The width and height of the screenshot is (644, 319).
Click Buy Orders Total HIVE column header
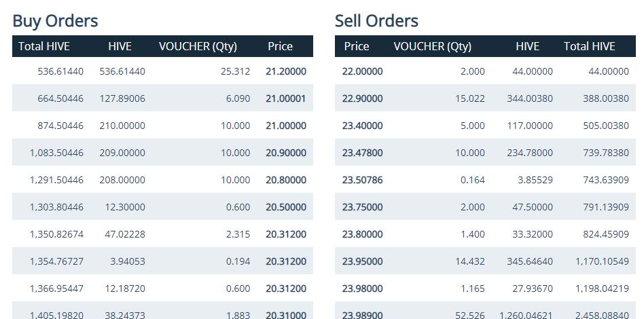[x=44, y=46]
